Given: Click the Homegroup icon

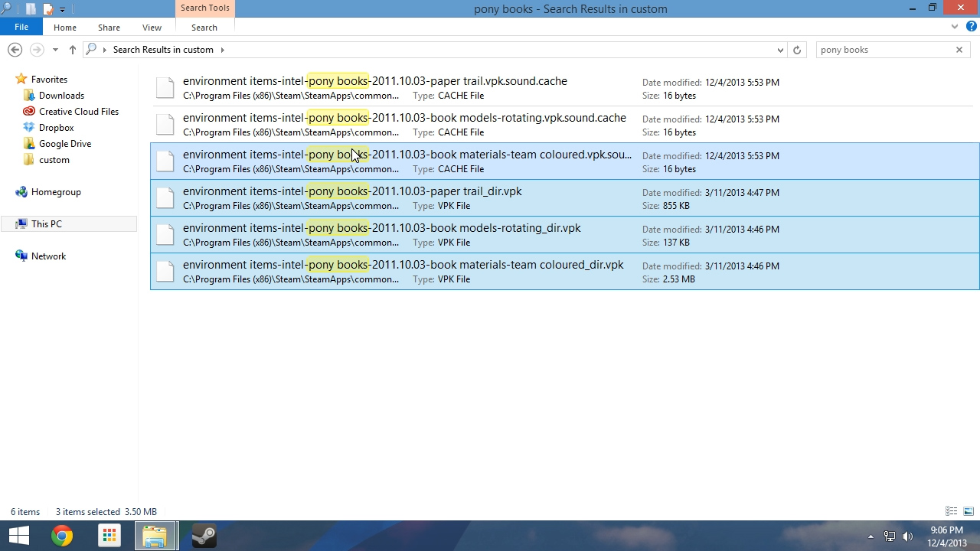Looking at the screenshot, I should 21,192.
